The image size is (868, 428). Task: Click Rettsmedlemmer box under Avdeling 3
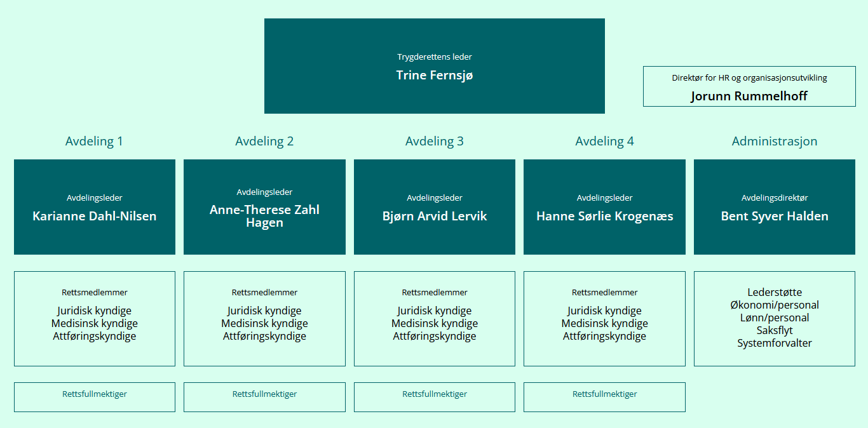434,318
